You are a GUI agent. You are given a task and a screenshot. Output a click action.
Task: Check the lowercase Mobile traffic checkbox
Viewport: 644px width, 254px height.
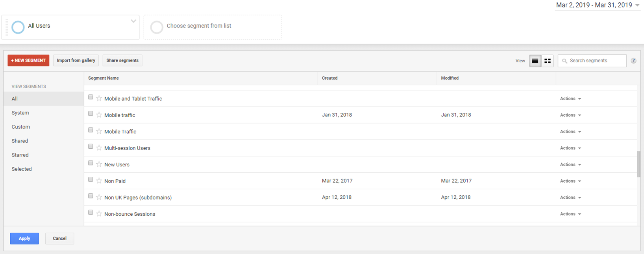tap(91, 114)
